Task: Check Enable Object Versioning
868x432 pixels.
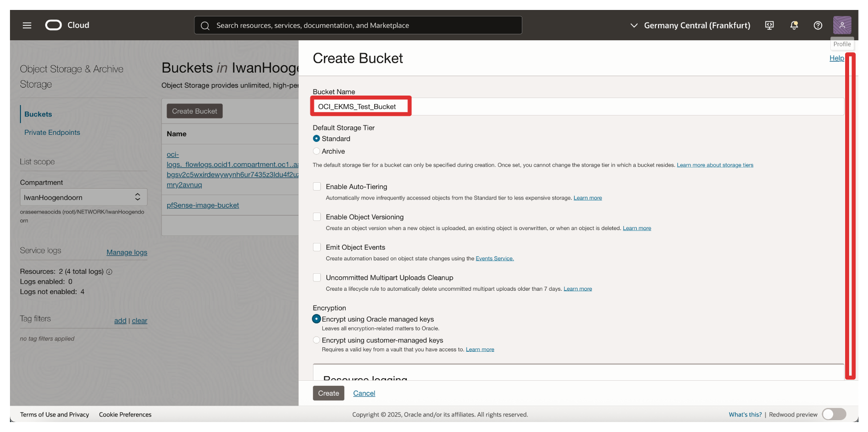Action: pos(317,217)
